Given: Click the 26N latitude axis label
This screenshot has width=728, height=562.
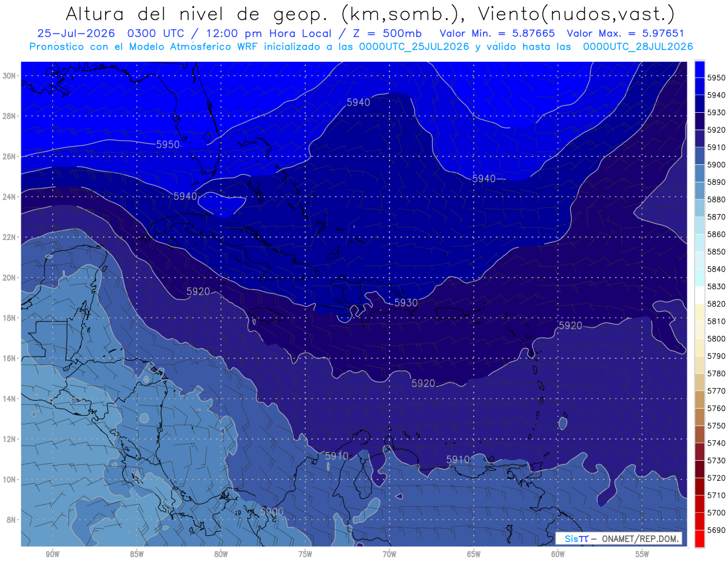Looking at the screenshot, I should [9, 156].
